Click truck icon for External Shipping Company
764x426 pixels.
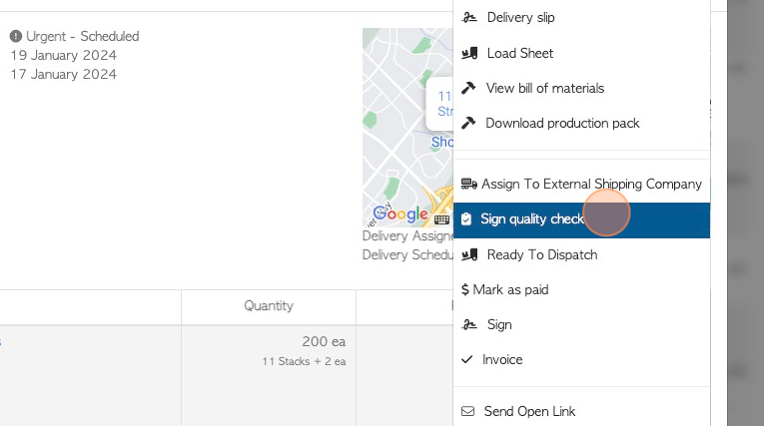pos(468,184)
